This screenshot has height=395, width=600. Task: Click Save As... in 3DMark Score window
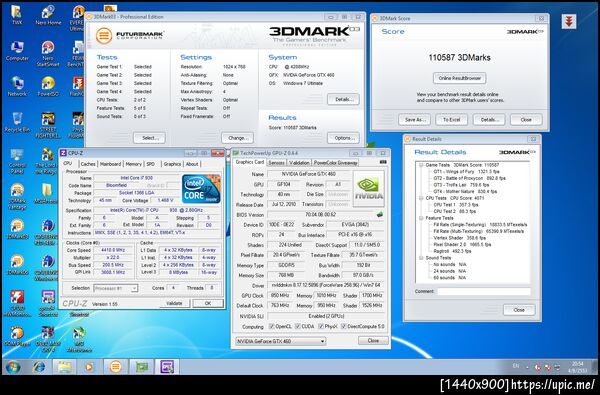414,119
